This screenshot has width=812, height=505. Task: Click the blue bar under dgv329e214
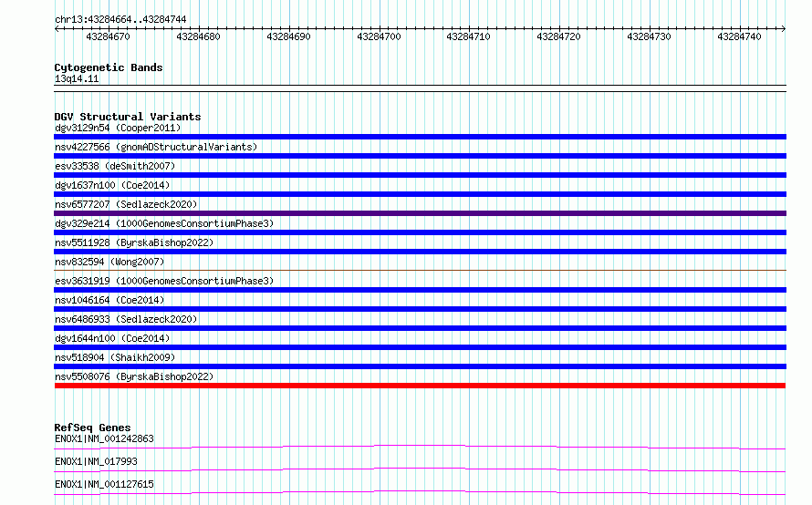[x=420, y=232]
